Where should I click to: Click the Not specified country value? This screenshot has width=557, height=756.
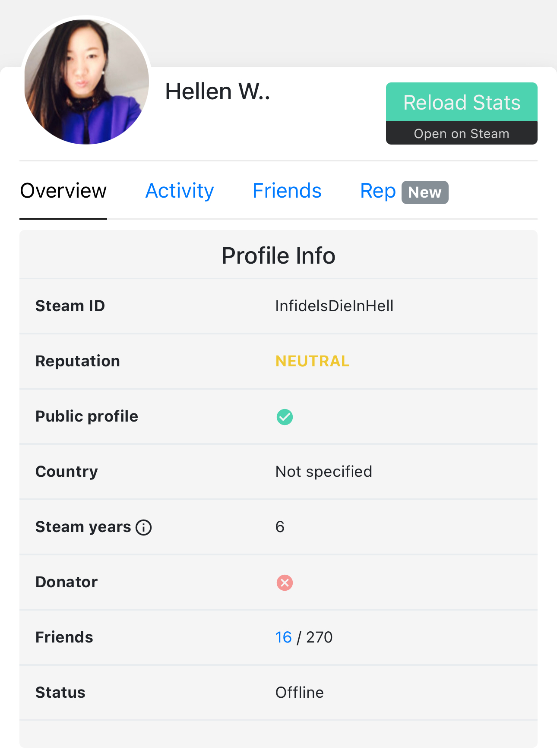coord(323,472)
